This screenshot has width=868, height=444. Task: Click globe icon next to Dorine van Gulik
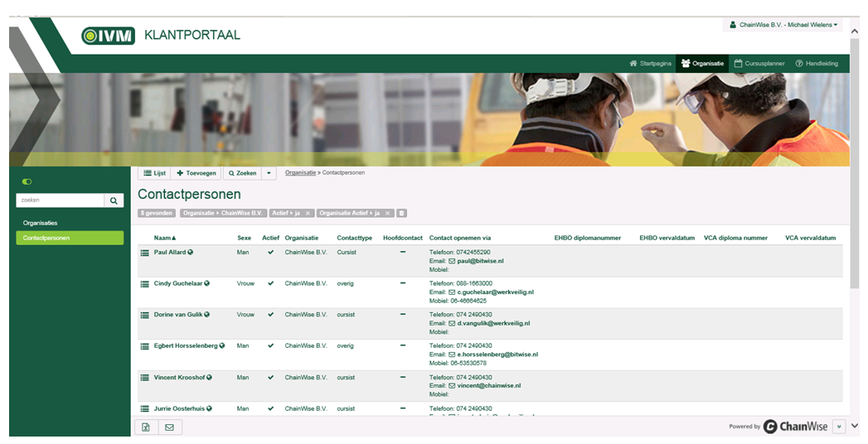pyautogui.click(x=207, y=315)
